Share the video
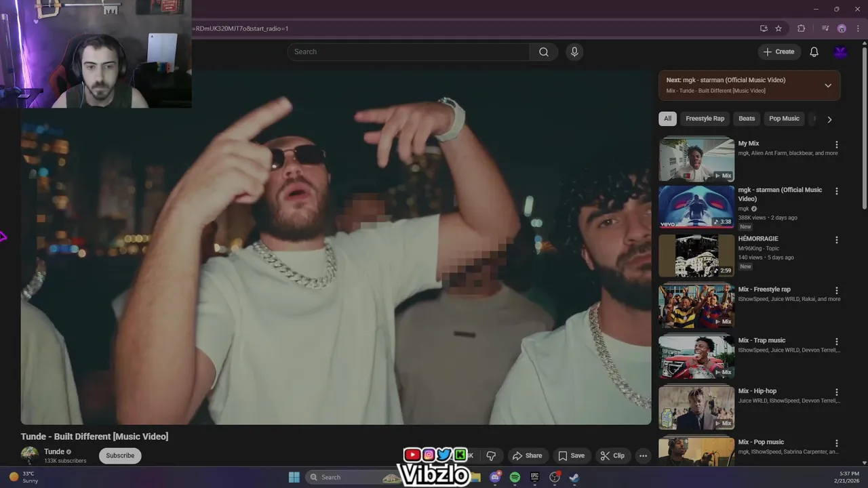The height and width of the screenshot is (488, 868). [x=527, y=455]
